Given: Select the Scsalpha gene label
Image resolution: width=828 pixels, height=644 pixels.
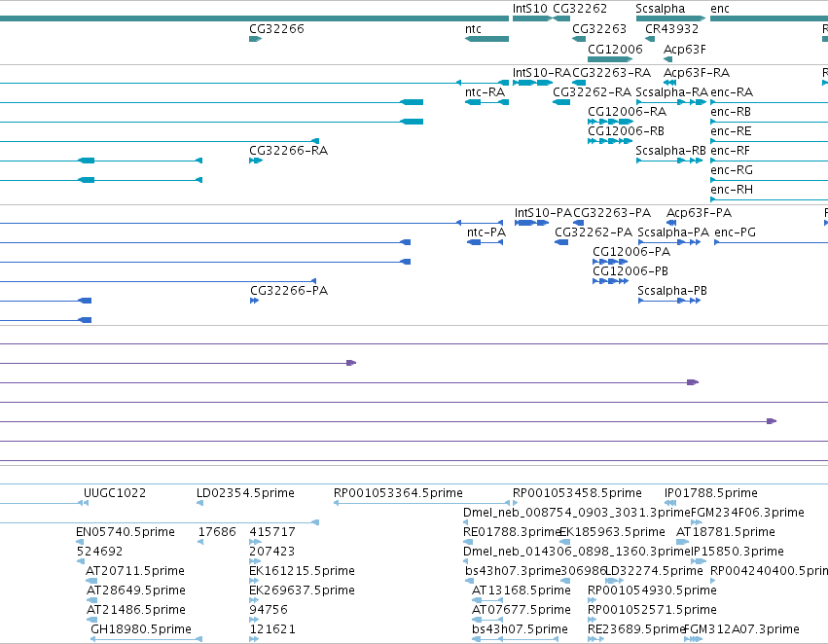Looking at the screenshot, I should 660,9.
